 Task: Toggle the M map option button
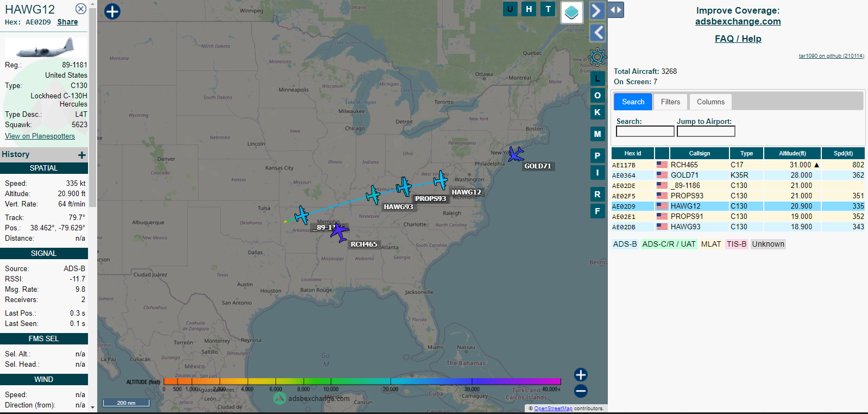click(x=597, y=134)
